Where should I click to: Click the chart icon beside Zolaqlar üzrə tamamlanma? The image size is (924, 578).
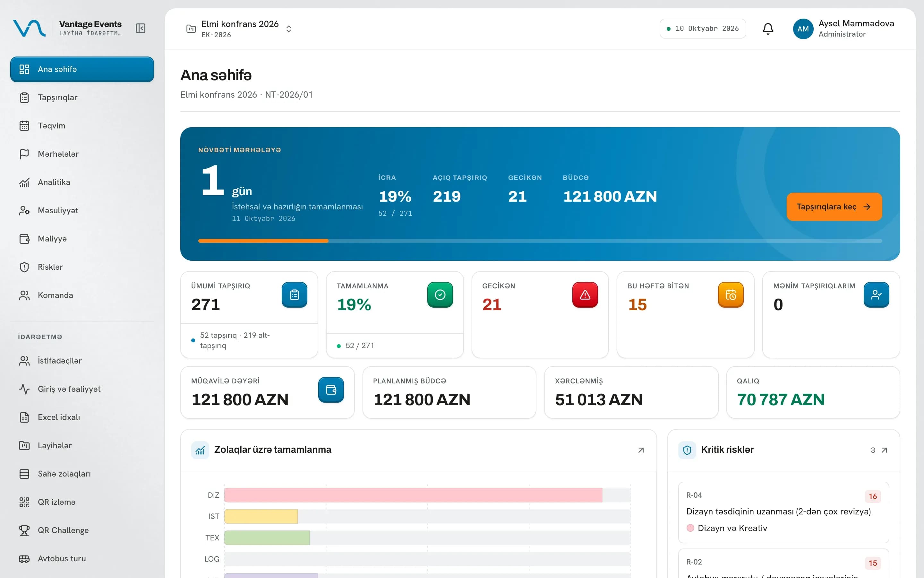tap(200, 450)
